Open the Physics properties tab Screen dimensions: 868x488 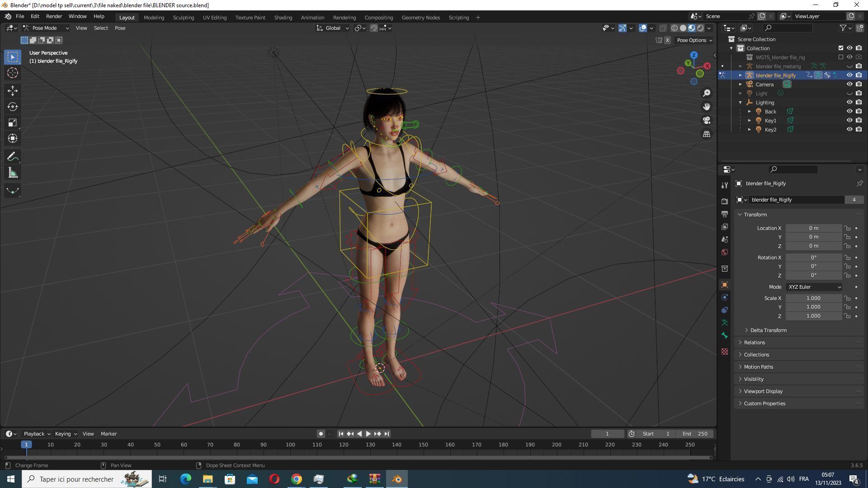point(725,297)
